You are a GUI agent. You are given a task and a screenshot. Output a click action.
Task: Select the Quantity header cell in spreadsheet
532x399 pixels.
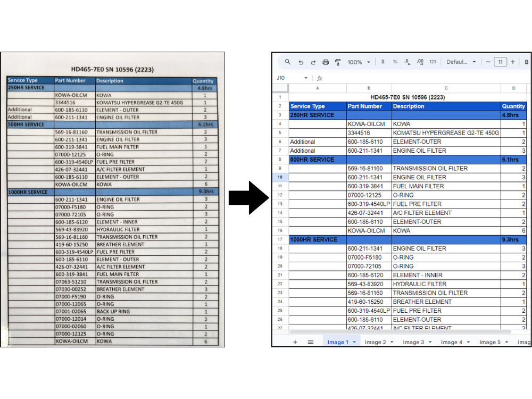tap(514, 106)
